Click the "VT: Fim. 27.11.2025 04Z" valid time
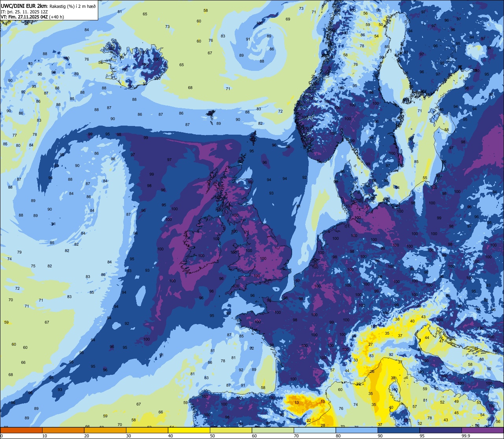The image size is (504, 439). [x=24, y=17]
